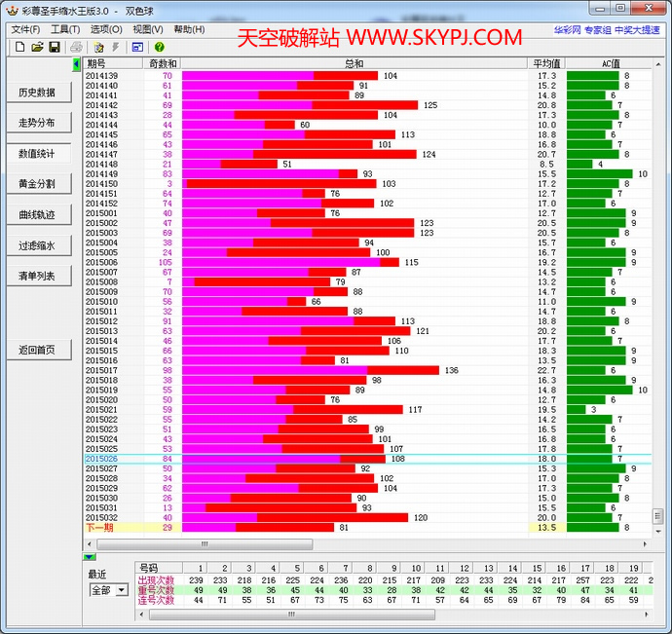Collapse bottom panel with green down arrow
Image resolution: width=672 pixels, height=634 pixels.
(x=90, y=557)
